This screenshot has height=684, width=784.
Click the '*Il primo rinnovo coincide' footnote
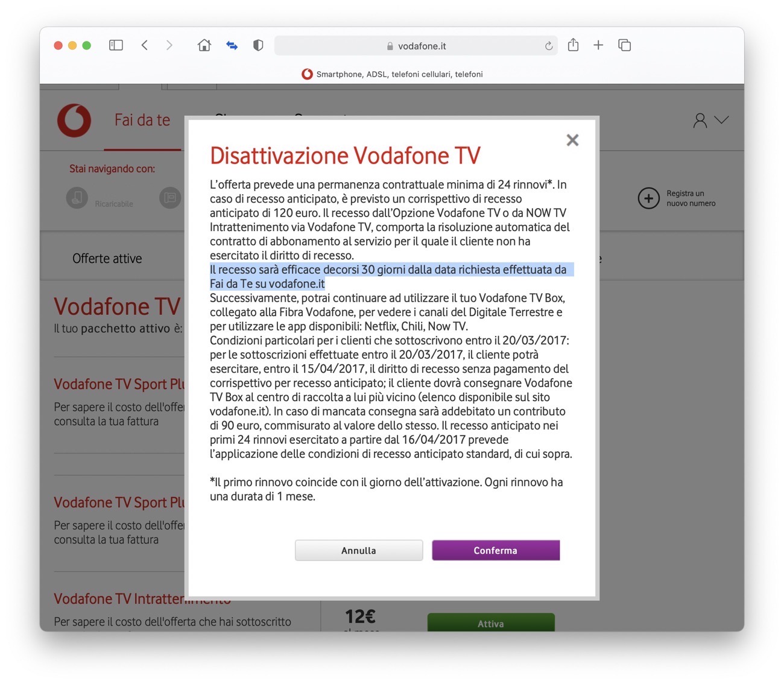tap(387, 489)
